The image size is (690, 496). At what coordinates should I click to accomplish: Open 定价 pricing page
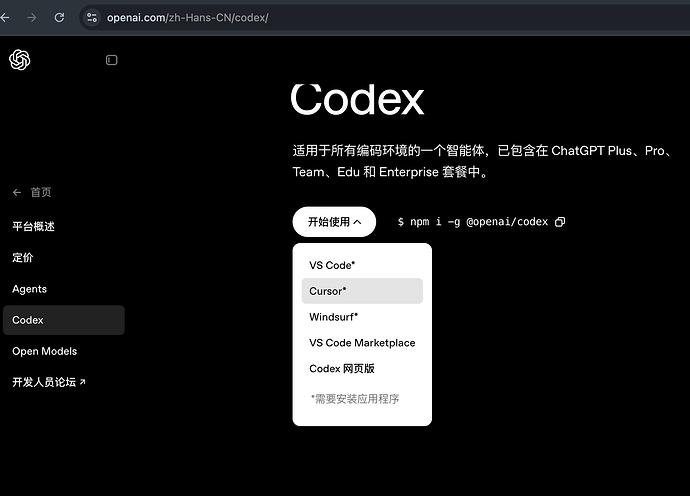(22, 257)
